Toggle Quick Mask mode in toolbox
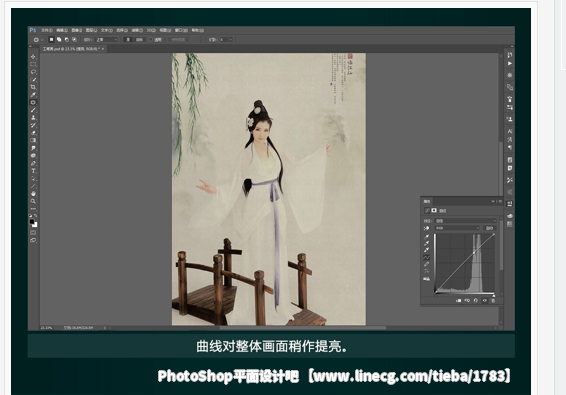Screen dimensions: 566x395 (33, 233)
